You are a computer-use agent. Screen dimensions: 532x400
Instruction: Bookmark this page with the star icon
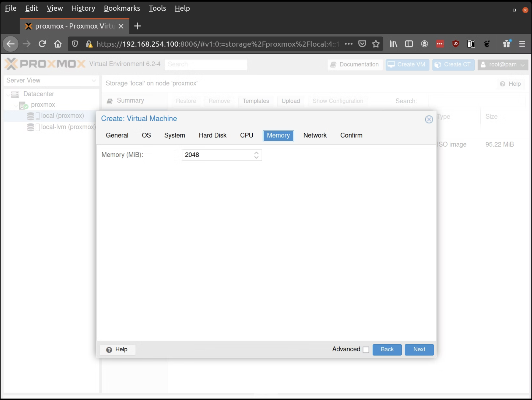coord(376,44)
